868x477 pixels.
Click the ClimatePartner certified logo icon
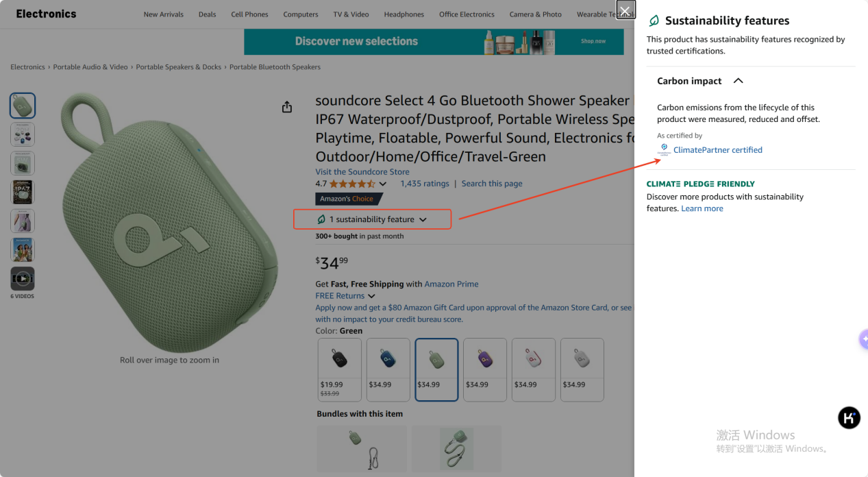[x=664, y=150]
